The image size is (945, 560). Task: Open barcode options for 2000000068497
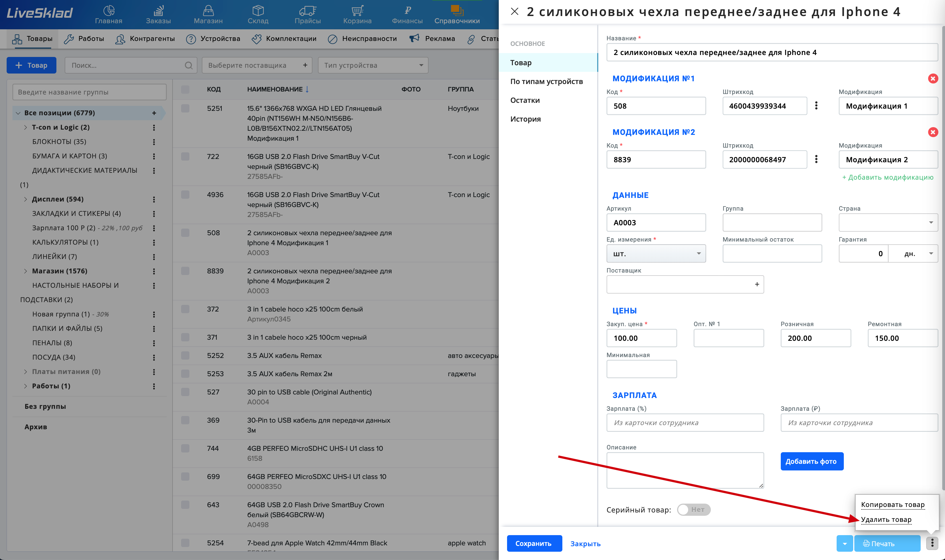(x=816, y=159)
